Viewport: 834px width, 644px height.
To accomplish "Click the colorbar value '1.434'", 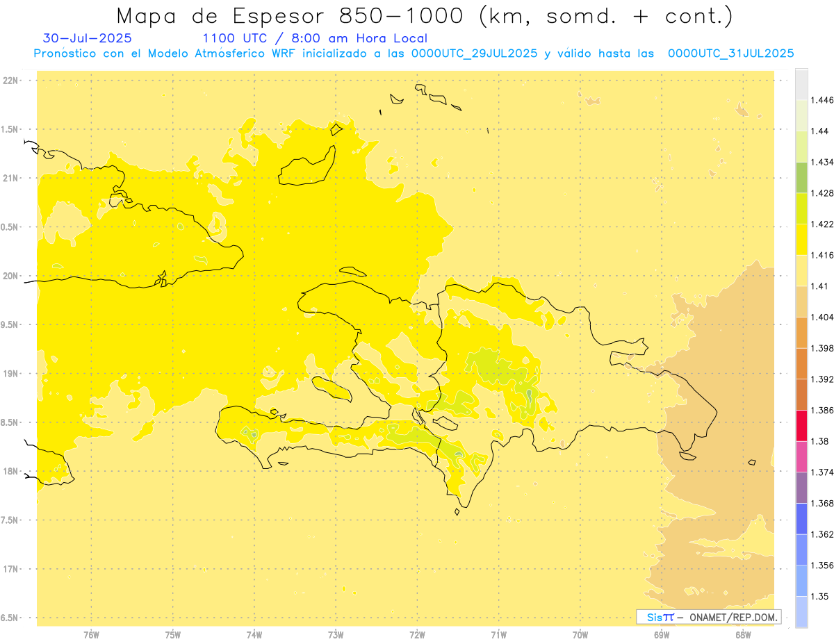I will tap(823, 162).
